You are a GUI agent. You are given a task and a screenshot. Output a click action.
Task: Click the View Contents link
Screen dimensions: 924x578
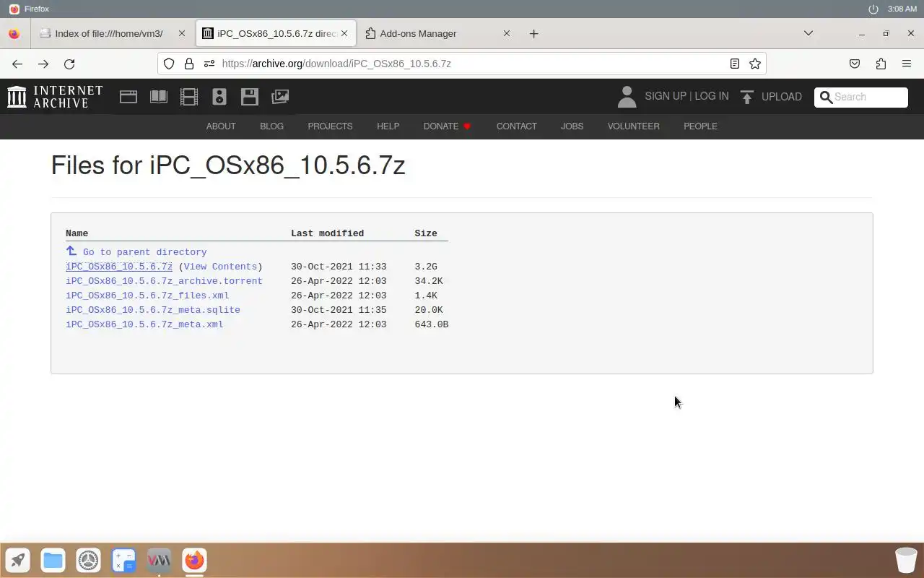click(x=220, y=267)
